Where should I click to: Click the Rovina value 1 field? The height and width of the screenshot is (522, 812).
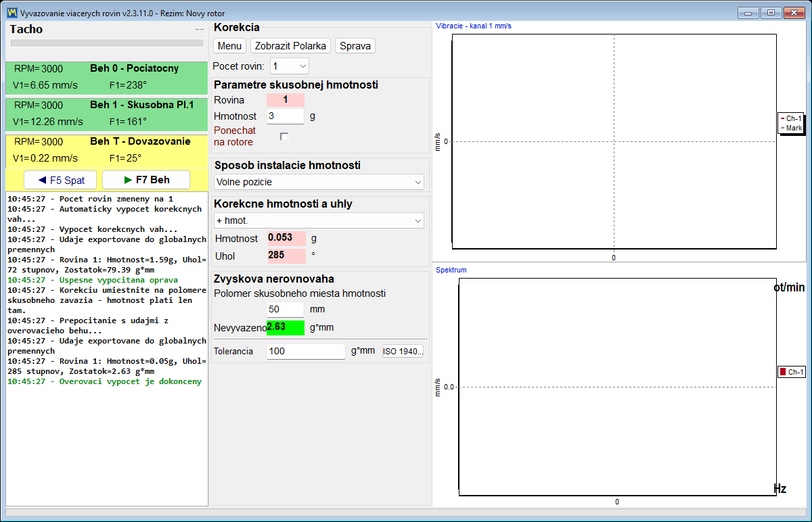tap(286, 100)
